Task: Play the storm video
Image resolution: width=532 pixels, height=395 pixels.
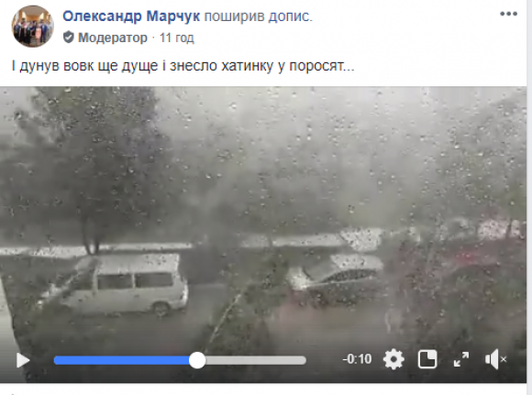Action: pyautogui.click(x=23, y=360)
